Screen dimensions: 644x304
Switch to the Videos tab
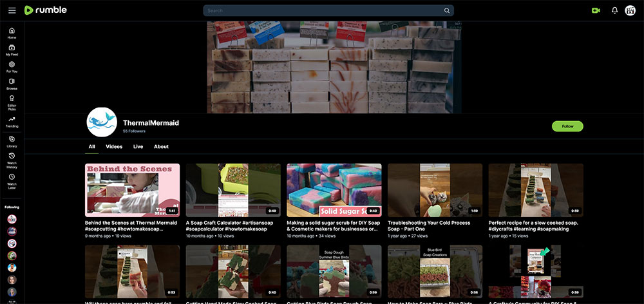[114, 147]
